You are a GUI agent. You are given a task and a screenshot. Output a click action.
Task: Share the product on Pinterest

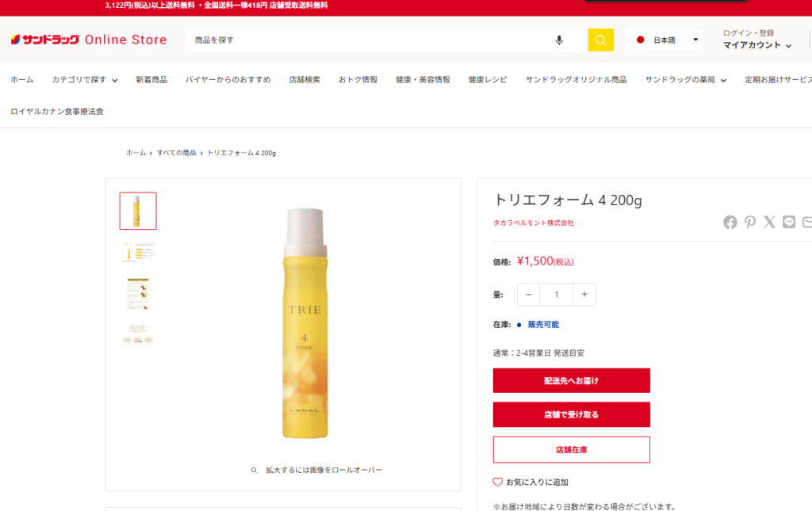[750, 223]
